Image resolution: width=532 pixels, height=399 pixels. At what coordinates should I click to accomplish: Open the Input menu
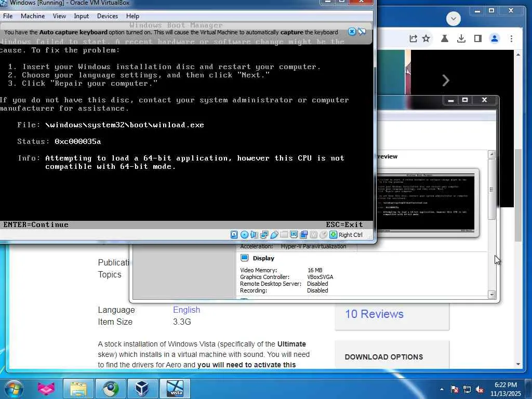coord(82,16)
